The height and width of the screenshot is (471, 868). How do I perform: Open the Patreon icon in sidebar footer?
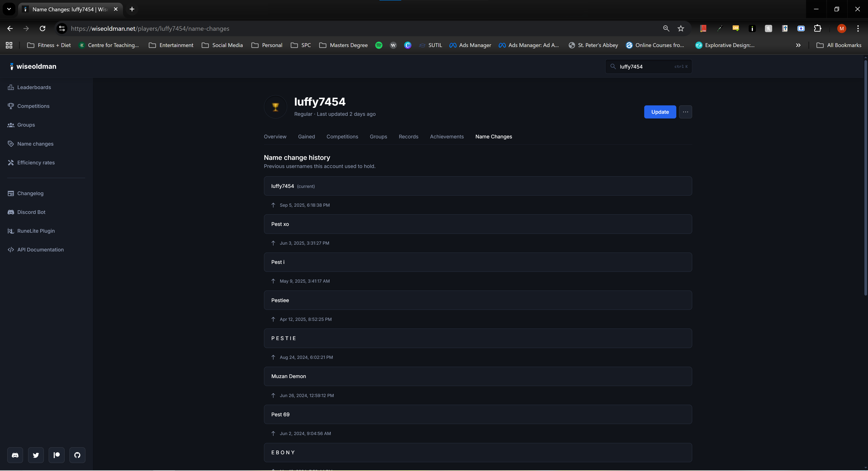[x=57, y=455]
